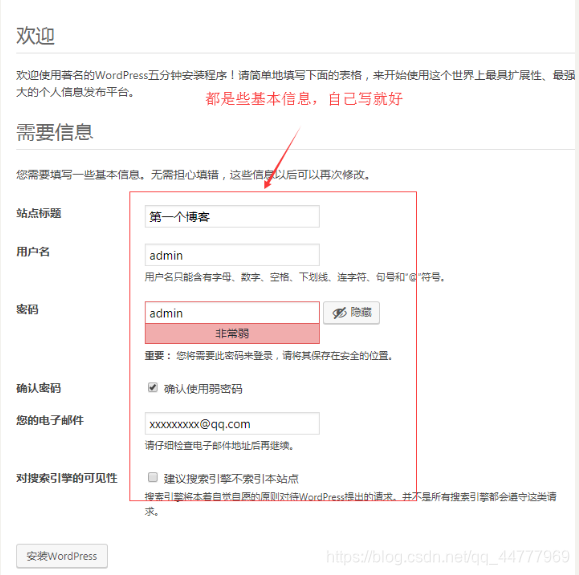Screen dimensions: 579x575
Task: Click into the password input field
Action: [232, 313]
